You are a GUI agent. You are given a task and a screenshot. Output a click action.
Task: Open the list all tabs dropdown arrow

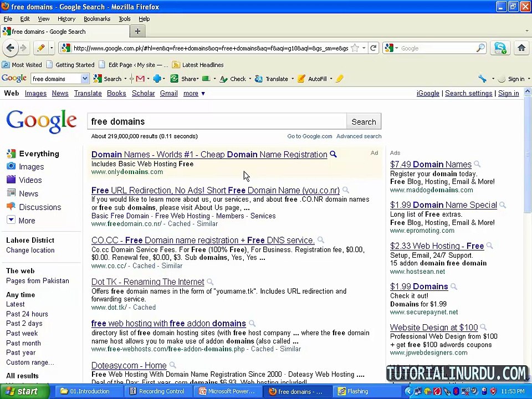point(526,31)
